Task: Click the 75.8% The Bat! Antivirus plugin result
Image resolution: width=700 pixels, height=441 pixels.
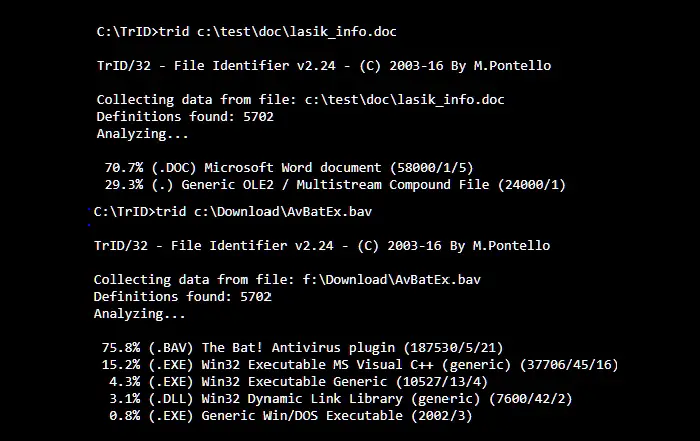Action: (x=302, y=348)
